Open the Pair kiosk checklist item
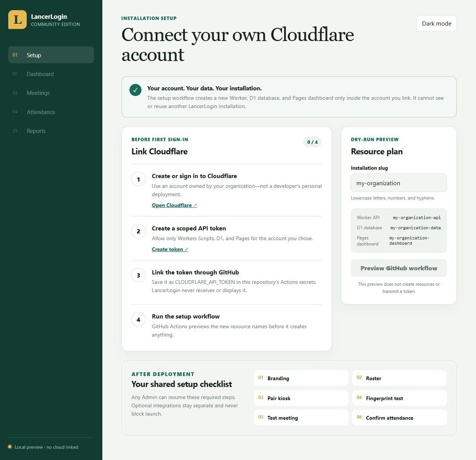476x460 pixels. 301,398
